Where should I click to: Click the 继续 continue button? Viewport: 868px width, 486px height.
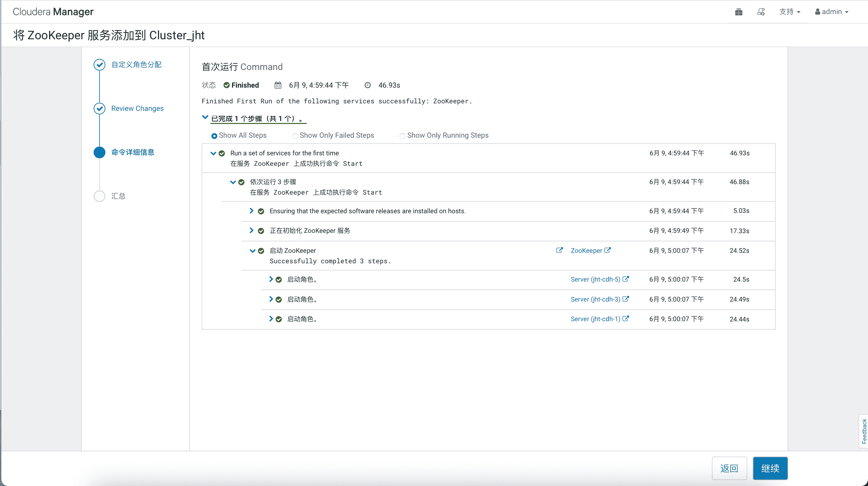(770, 468)
